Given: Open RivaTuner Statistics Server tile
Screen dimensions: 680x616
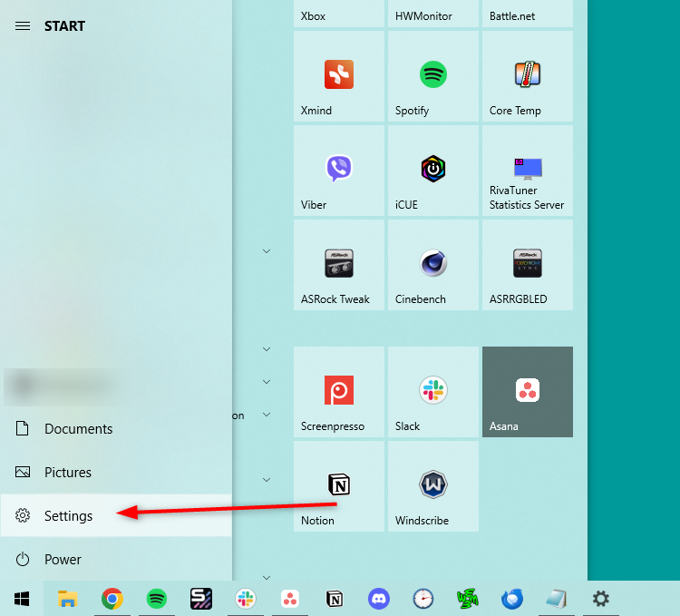Looking at the screenshot, I should 528,171.
